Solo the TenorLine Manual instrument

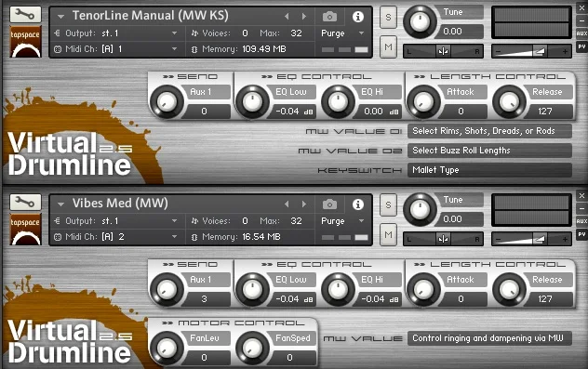click(x=388, y=18)
